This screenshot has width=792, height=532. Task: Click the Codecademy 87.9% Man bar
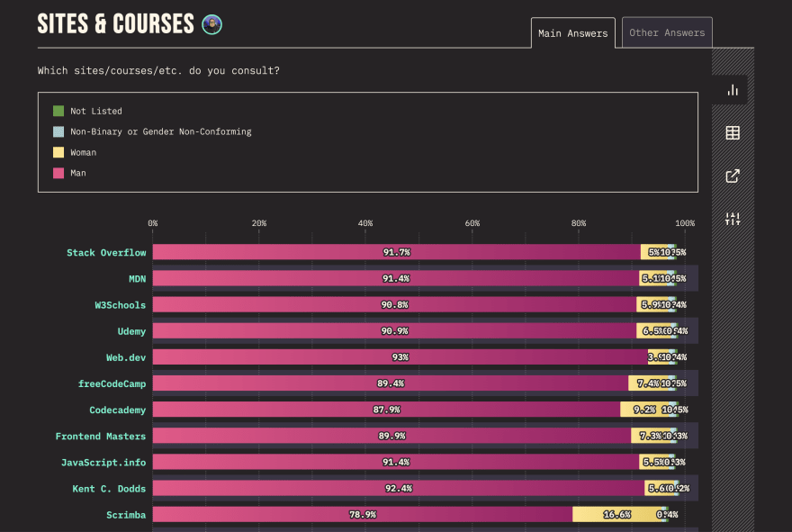tap(386, 410)
